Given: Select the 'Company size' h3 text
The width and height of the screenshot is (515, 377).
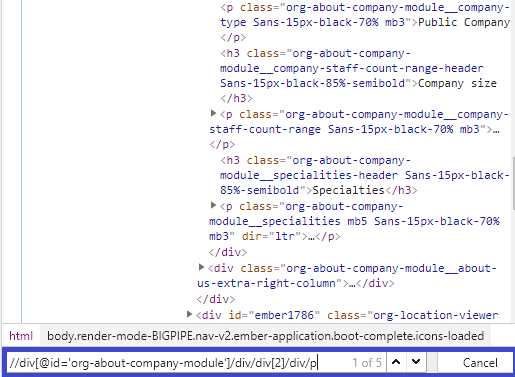Looking at the screenshot, I should (x=457, y=83).
